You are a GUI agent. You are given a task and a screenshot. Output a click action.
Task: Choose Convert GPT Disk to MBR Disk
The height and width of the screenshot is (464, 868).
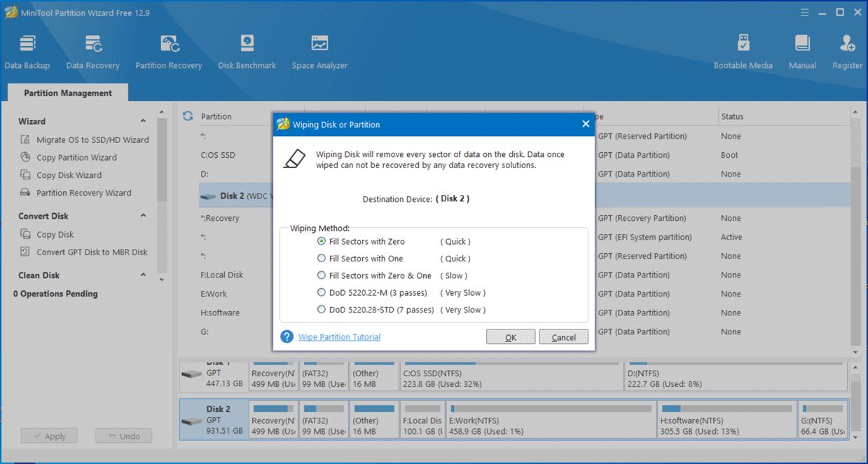pos(92,252)
